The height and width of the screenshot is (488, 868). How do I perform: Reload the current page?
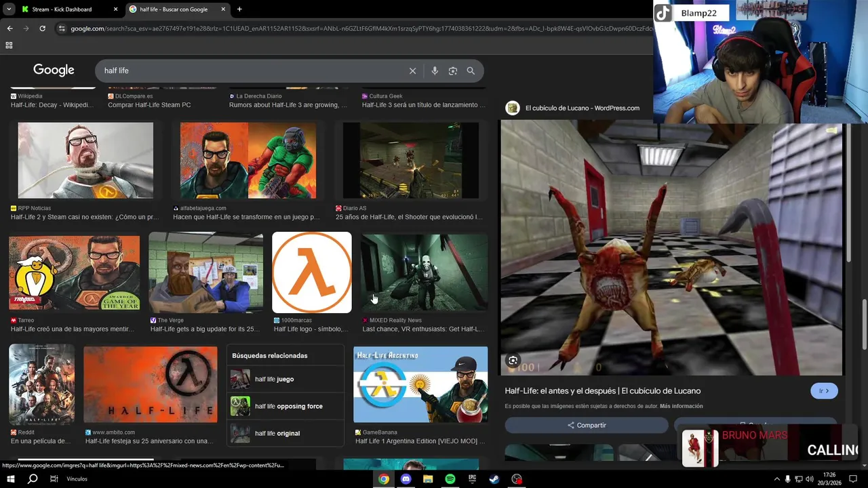click(x=42, y=28)
